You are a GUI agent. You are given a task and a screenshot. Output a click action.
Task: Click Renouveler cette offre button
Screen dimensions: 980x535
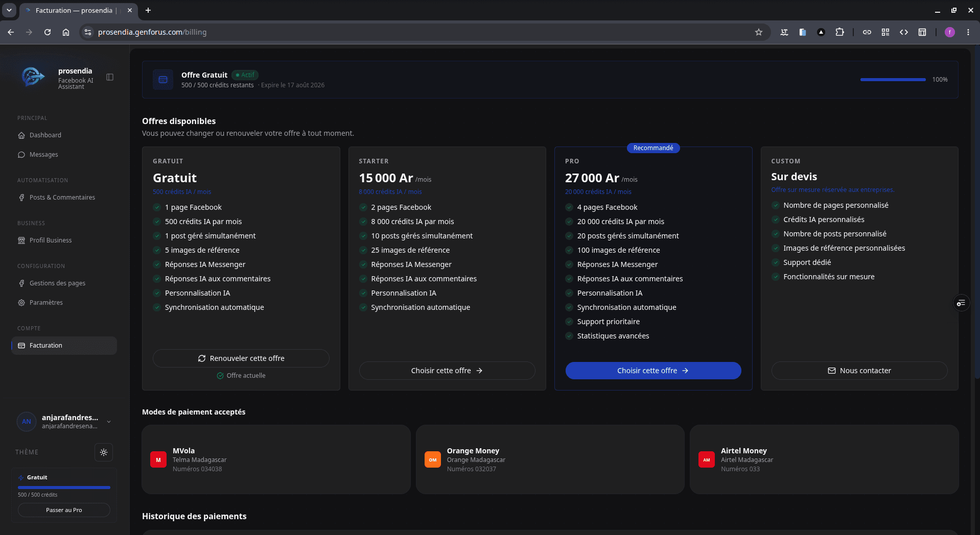pyautogui.click(x=241, y=358)
